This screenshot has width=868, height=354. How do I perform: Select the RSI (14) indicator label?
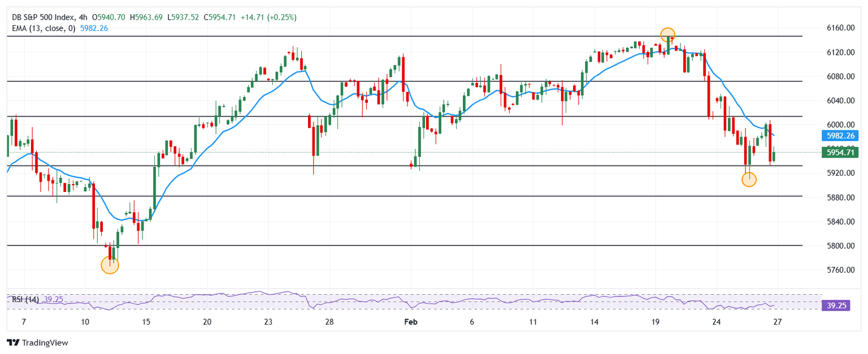pos(25,299)
